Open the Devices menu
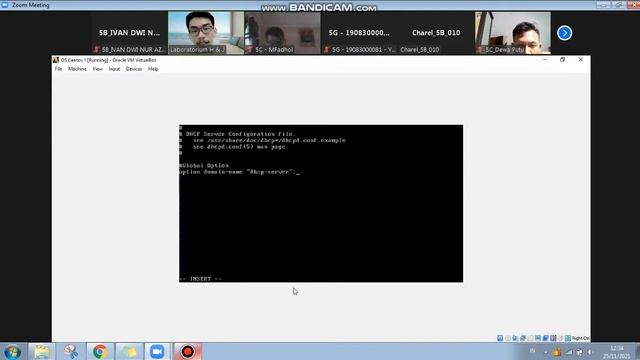 134,69
